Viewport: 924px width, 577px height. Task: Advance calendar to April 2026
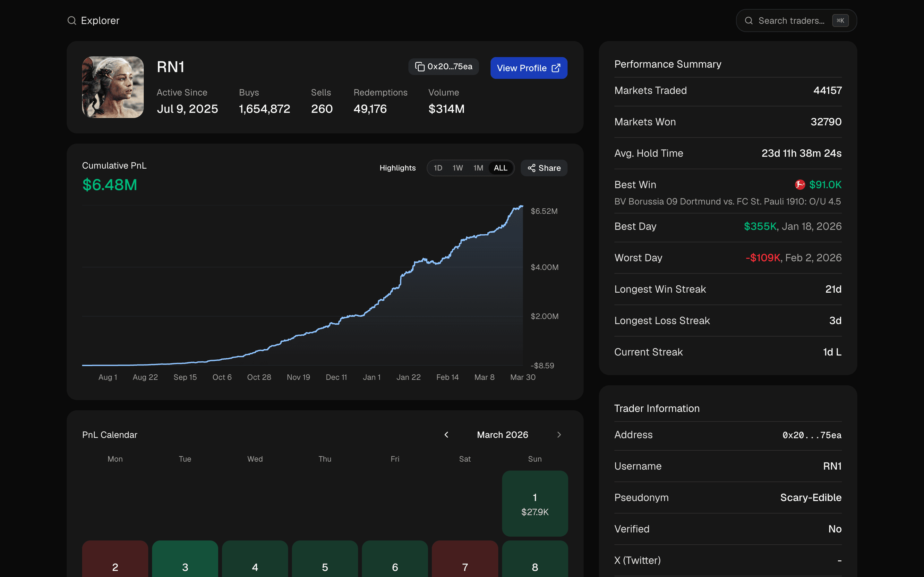559,435
